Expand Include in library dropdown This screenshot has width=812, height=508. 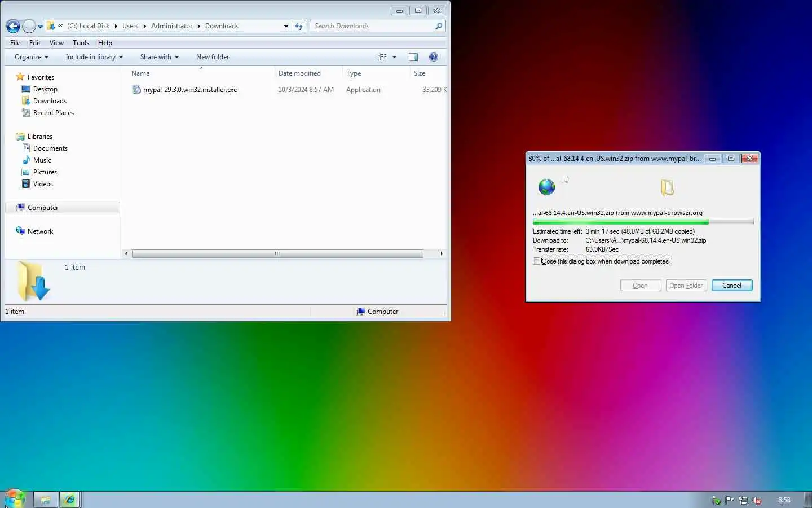pyautogui.click(x=94, y=57)
